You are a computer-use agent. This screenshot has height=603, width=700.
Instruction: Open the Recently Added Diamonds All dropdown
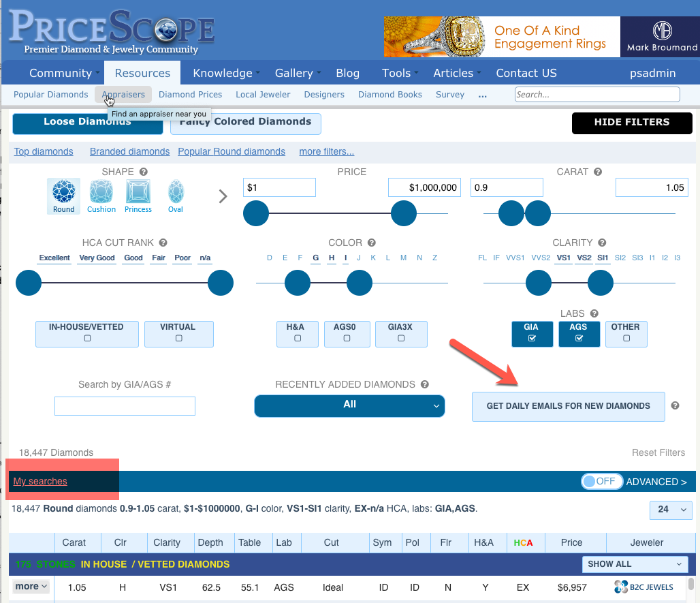pos(349,405)
